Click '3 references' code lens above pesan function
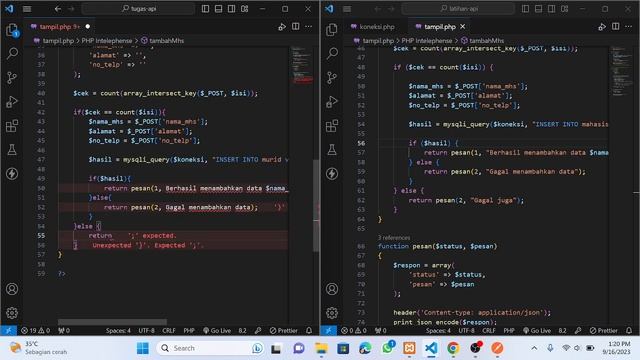640x360 pixels. tap(394, 238)
